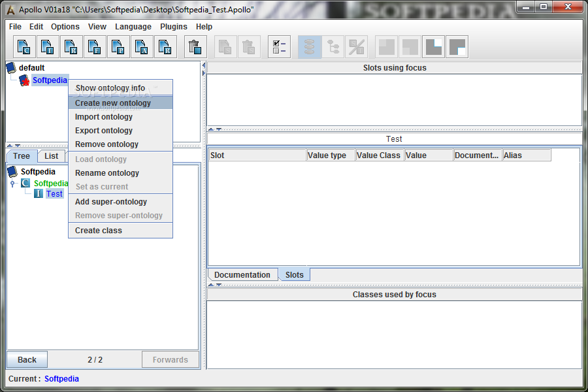Click the Forwards button
Screen dimensions: 588x392
point(171,360)
